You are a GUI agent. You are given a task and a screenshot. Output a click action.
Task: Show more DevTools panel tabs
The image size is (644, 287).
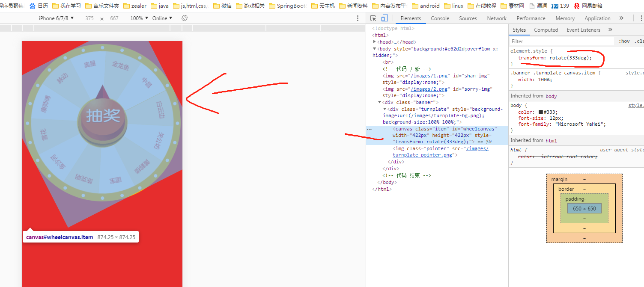(621, 18)
